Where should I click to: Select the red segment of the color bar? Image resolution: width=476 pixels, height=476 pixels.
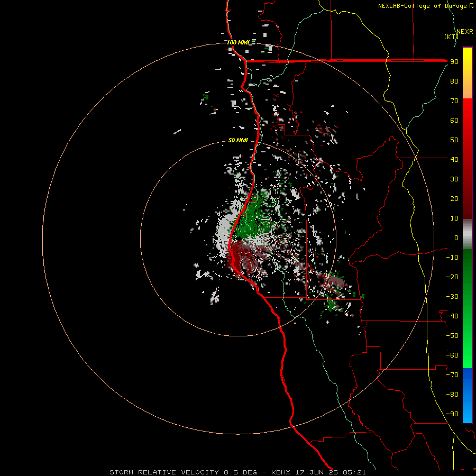pos(467,159)
